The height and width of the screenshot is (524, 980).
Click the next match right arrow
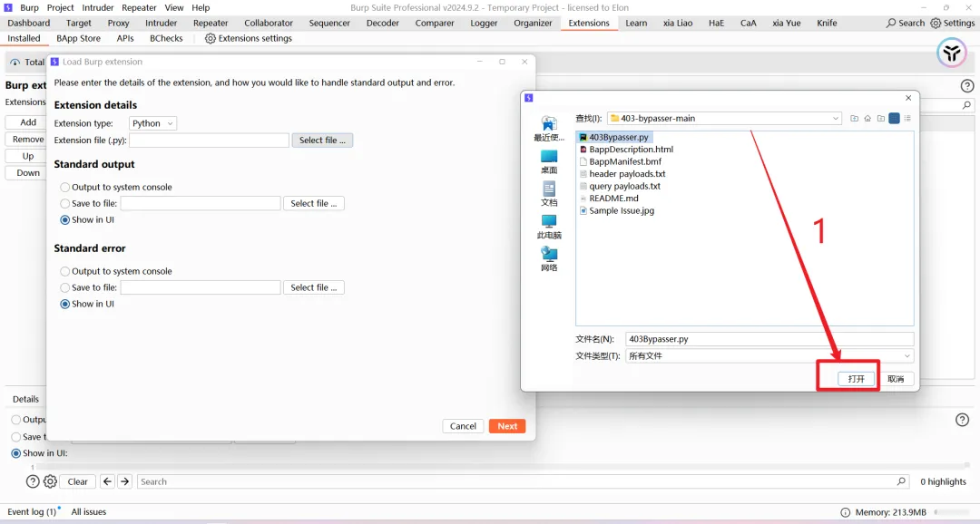click(x=124, y=481)
